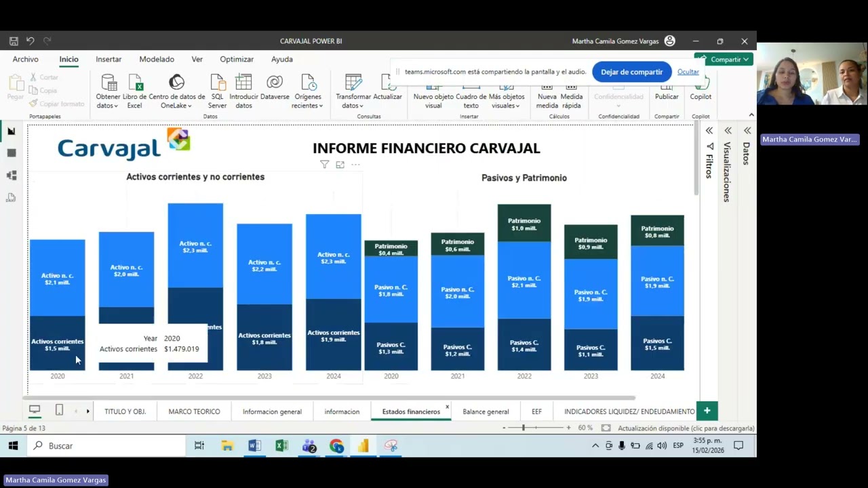Expand the Datos pane
The width and height of the screenshot is (868, 488).
click(747, 131)
